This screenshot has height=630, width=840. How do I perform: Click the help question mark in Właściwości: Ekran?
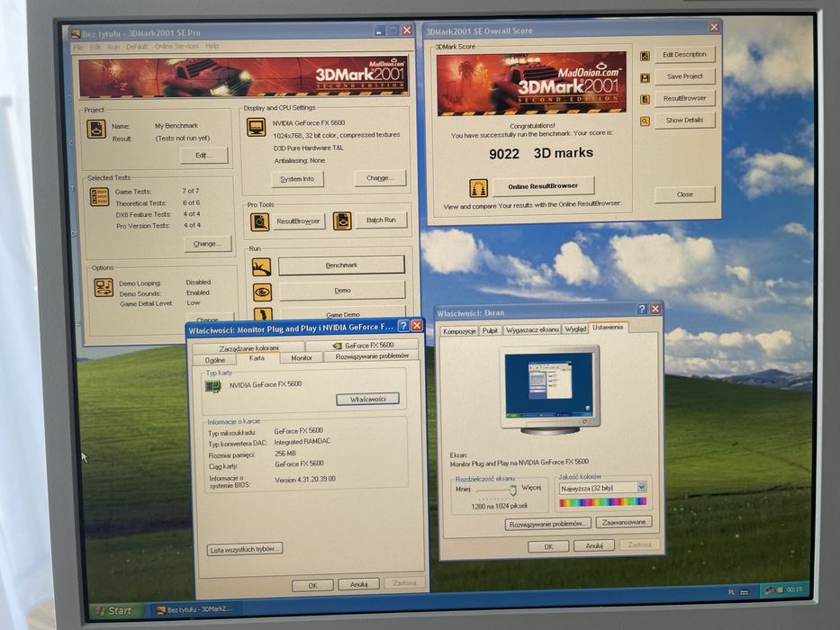(642, 309)
